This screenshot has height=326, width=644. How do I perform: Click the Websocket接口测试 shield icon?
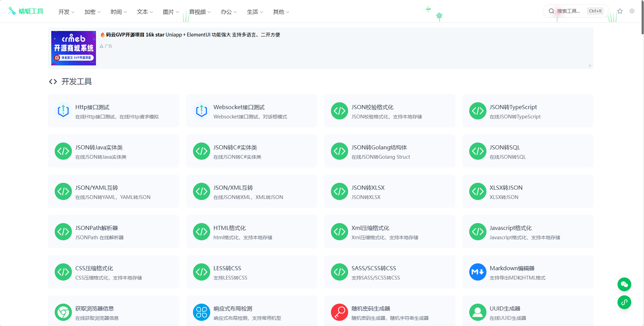(x=201, y=111)
